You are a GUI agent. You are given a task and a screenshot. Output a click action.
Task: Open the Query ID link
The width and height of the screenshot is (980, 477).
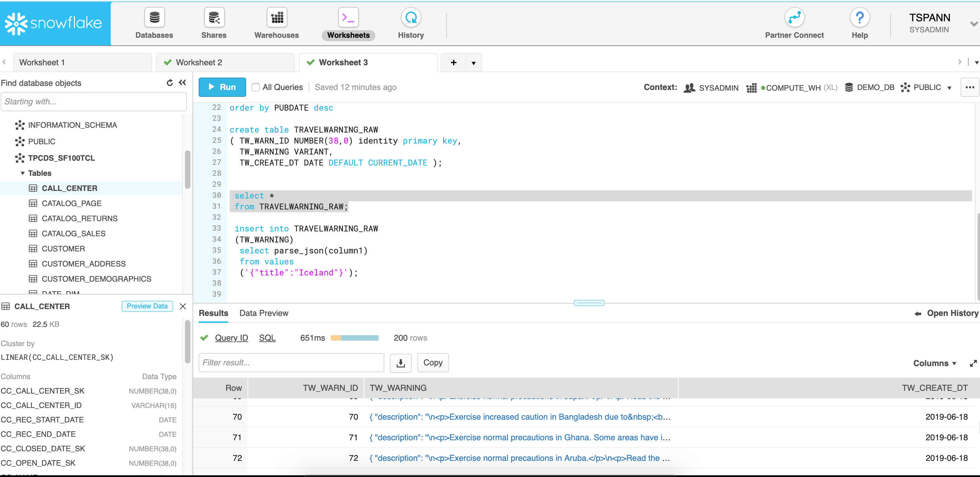tap(231, 338)
